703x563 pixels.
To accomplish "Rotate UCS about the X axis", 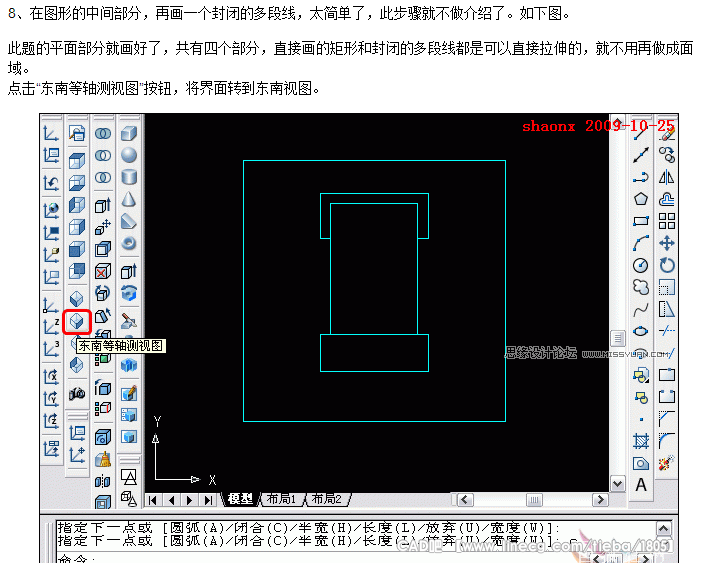I will click(51, 377).
